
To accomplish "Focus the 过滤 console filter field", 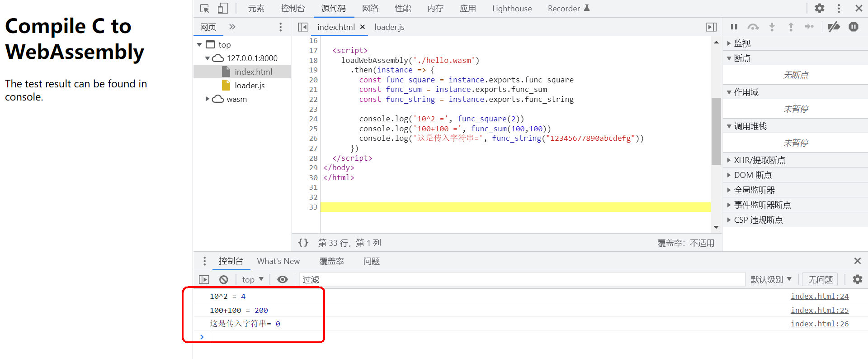I will (x=522, y=280).
